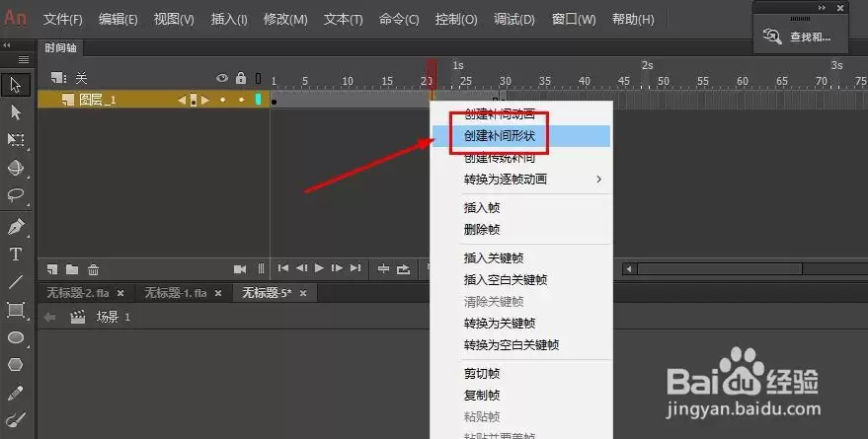Jump to next keyframe on 图层_1
Viewport: 868px width, 439px height.
pyautogui.click(x=204, y=100)
